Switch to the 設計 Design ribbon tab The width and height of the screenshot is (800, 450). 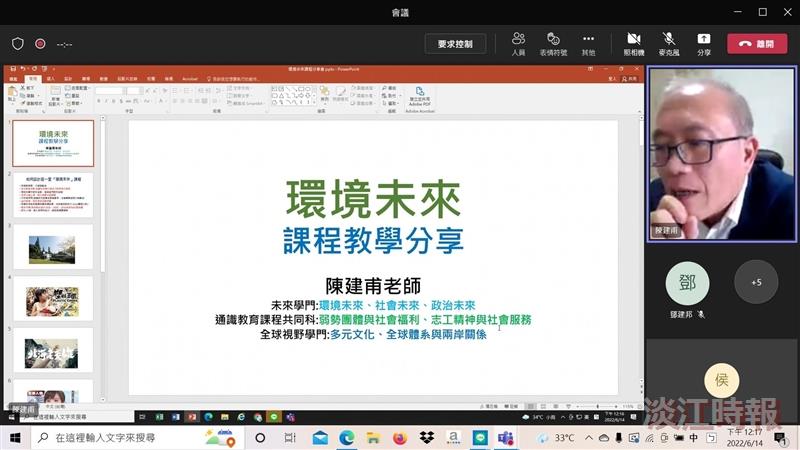pyautogui.click(x=68, y=79)
